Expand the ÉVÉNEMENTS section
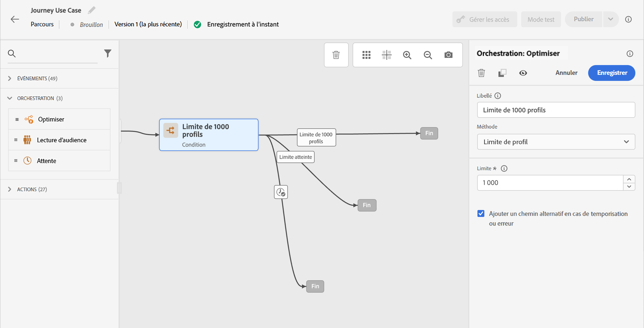Viewport: 644px width, 328px height. (x=10, y=78)
